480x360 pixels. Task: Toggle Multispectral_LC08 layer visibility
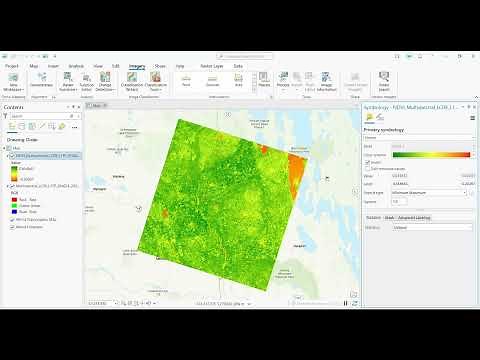[x=12, y=186]
